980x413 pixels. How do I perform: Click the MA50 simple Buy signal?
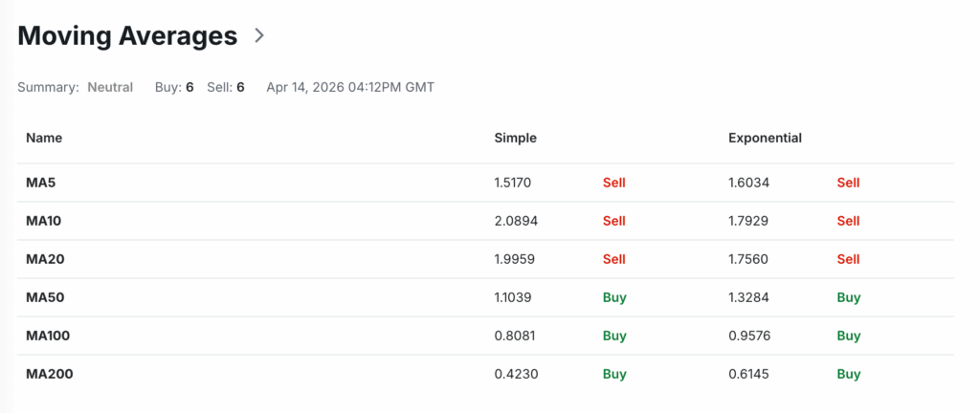click(614, 297)
